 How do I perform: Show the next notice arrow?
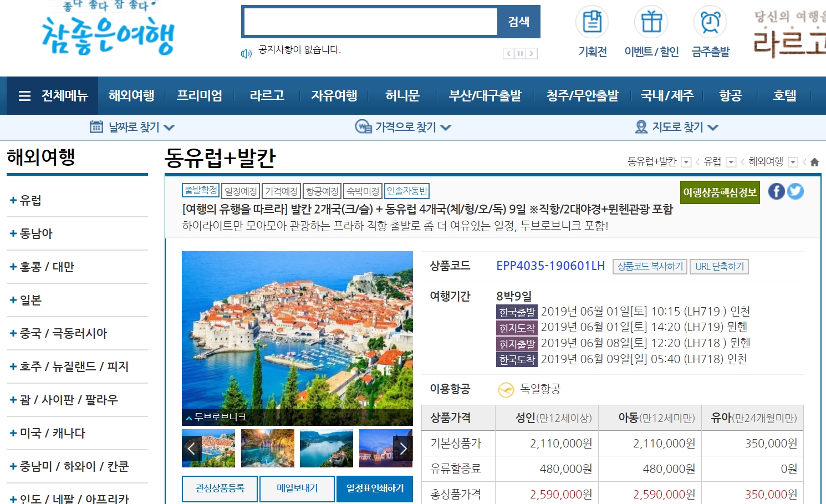[x=532, y=53]
